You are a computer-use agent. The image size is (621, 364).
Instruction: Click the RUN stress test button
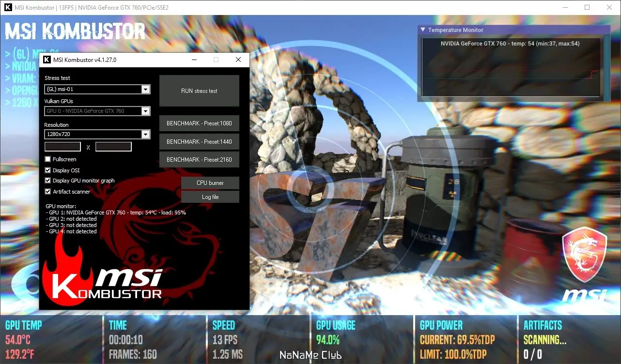click(199, 91)
